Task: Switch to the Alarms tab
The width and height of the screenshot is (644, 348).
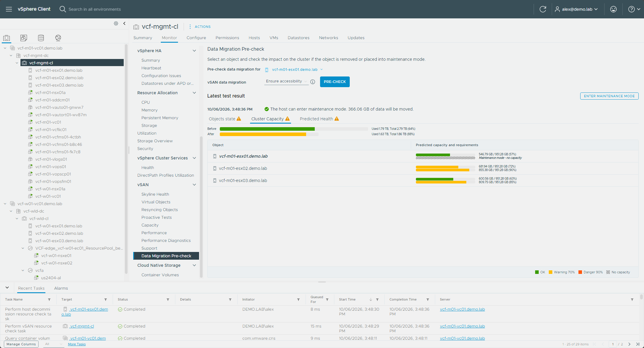Action: click(x=61, y=288)
